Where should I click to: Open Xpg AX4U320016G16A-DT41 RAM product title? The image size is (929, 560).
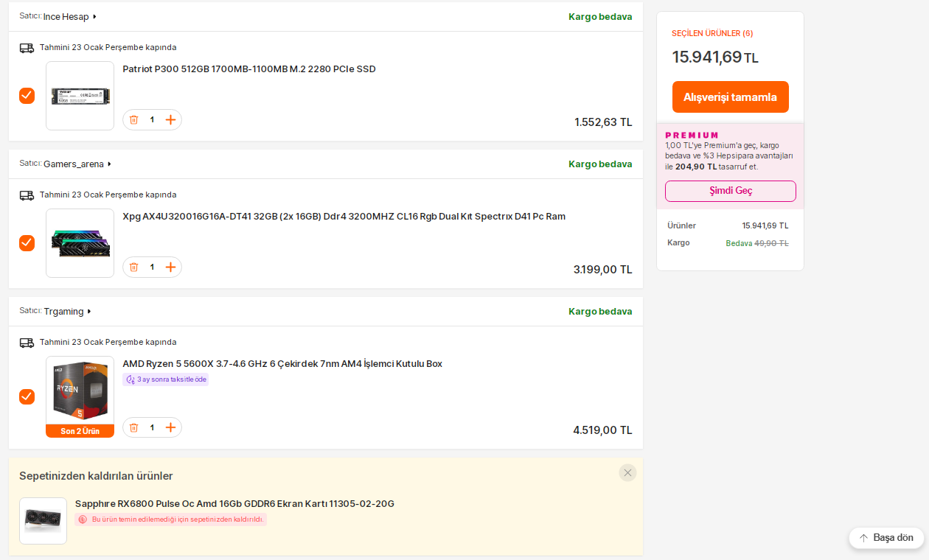point(344,217)
